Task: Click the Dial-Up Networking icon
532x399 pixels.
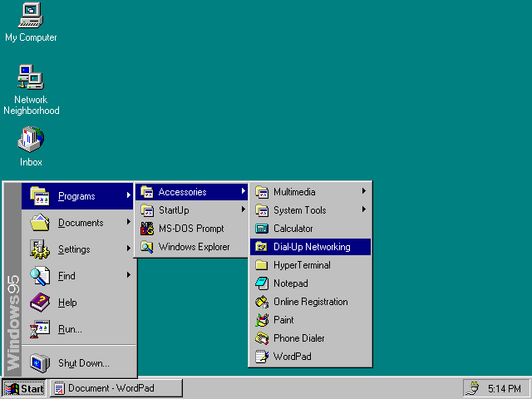Action: click(262, 247)
